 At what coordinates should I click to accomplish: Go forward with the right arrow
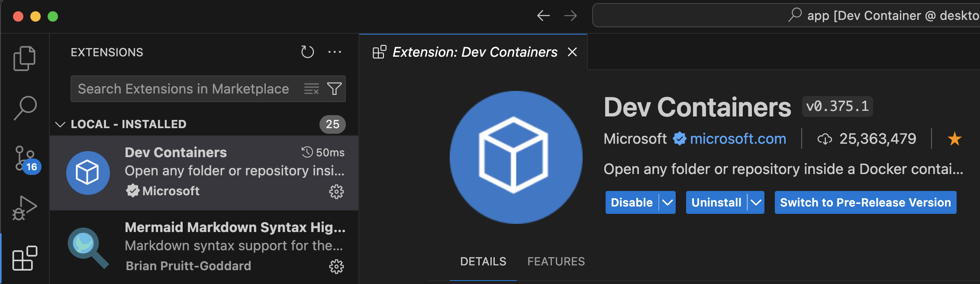click(571, 16)
